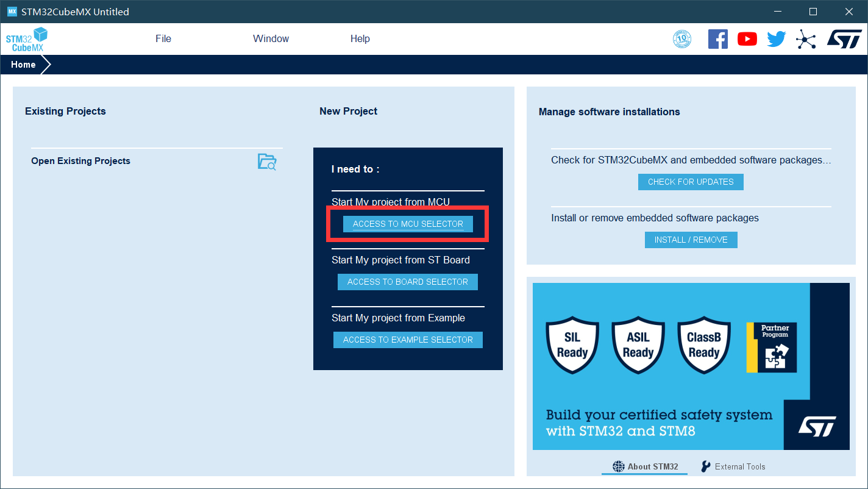Click the ClassB Ready shield
Image resolution: width=868 pixels, height=489 pixels.
pos(703,345)
